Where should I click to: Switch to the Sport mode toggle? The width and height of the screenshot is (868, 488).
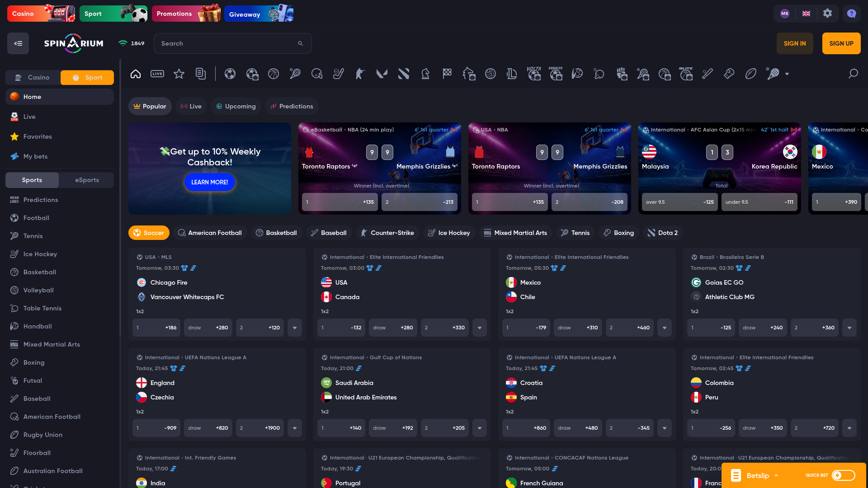pyautogui.click(x=87, y=77)
